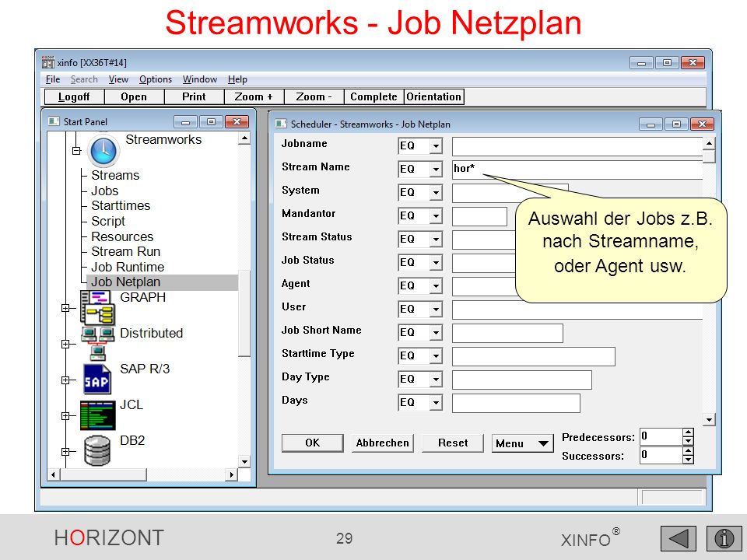Open the Mandantor operator dropdown

(x=436, y=215)
